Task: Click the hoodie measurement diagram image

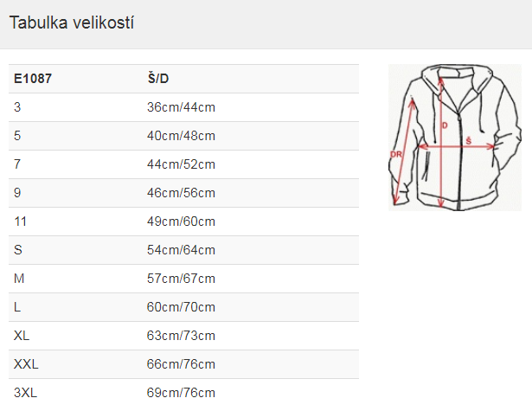Action: 455,138
